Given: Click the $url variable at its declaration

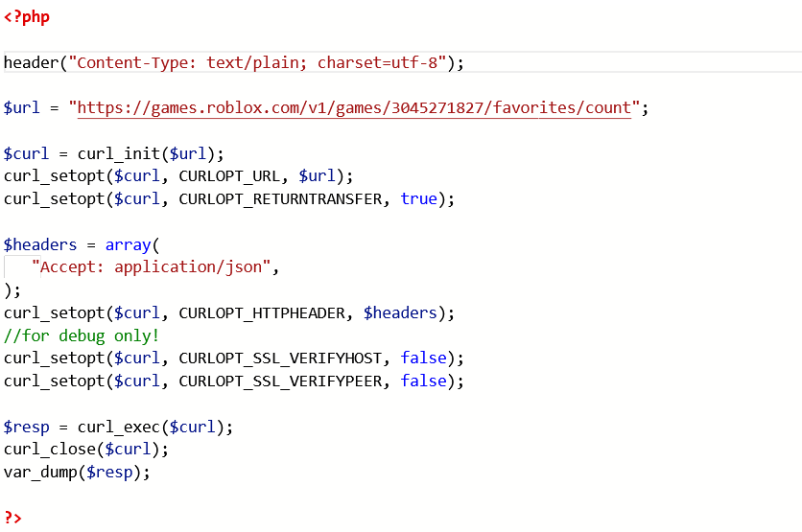Looking at the screenshot, I should 22,108.
